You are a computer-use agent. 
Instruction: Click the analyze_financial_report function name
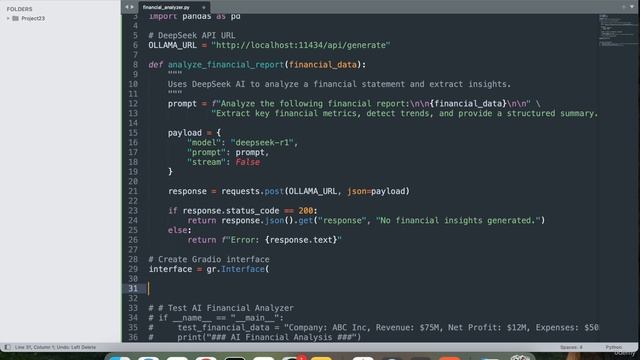226,64
